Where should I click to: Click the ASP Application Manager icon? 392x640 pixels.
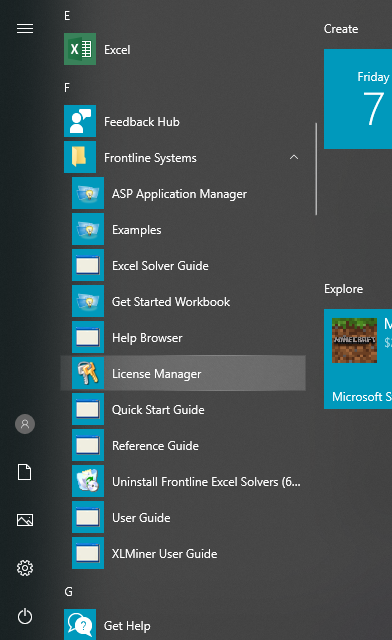pos(88,193)
